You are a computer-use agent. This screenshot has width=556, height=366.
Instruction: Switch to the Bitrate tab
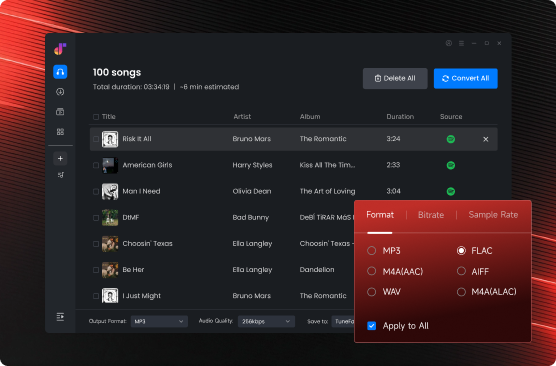click(x=431, y=215)
